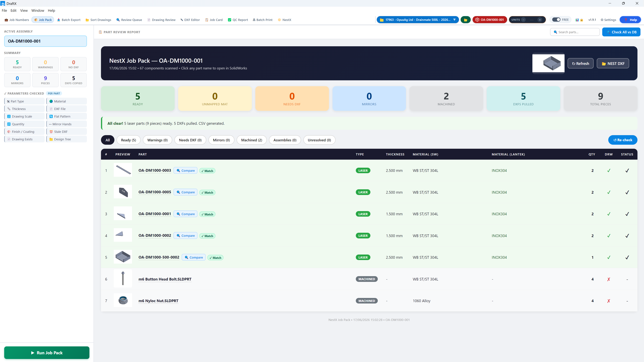Click the assembly thumbnail in the banner
Image resolution: width=644 pixels, height=362 pixels.
(549, 63)
